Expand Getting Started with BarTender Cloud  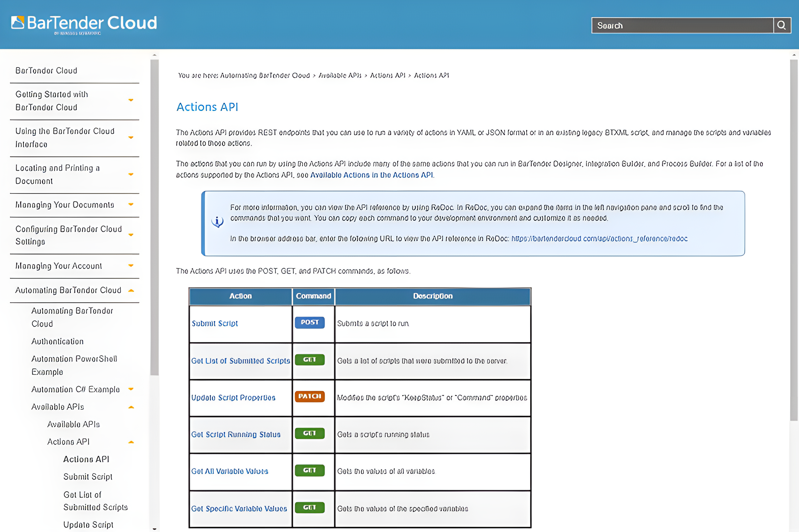(x=131, y=100)
